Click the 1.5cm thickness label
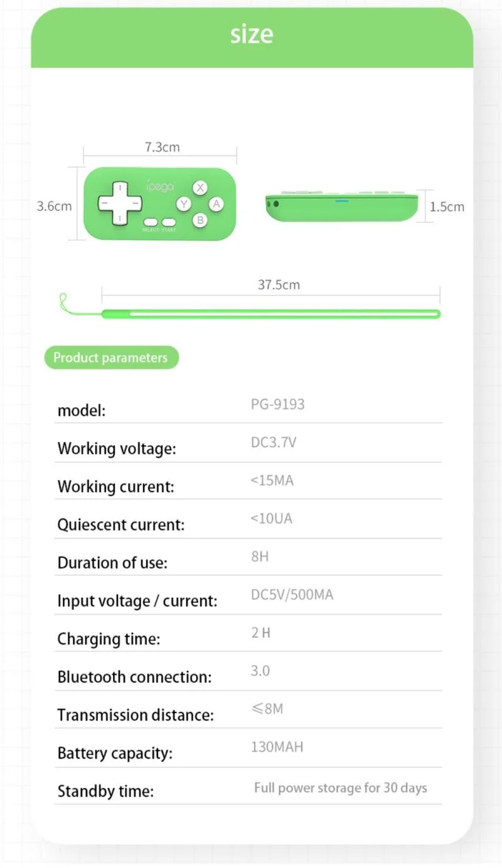Screen dimensions: 502x868 click(x=447, y=206)
